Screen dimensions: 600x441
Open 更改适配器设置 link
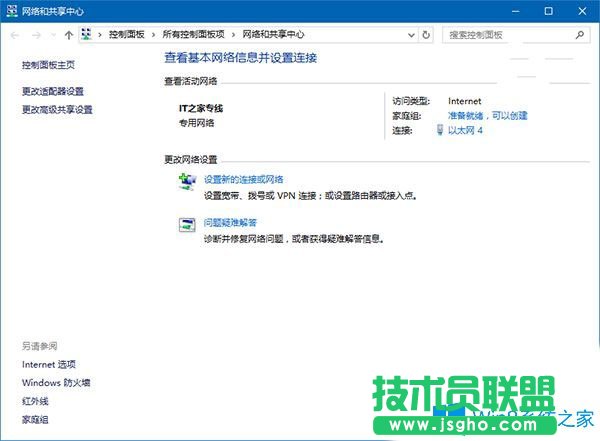point(53,91)
